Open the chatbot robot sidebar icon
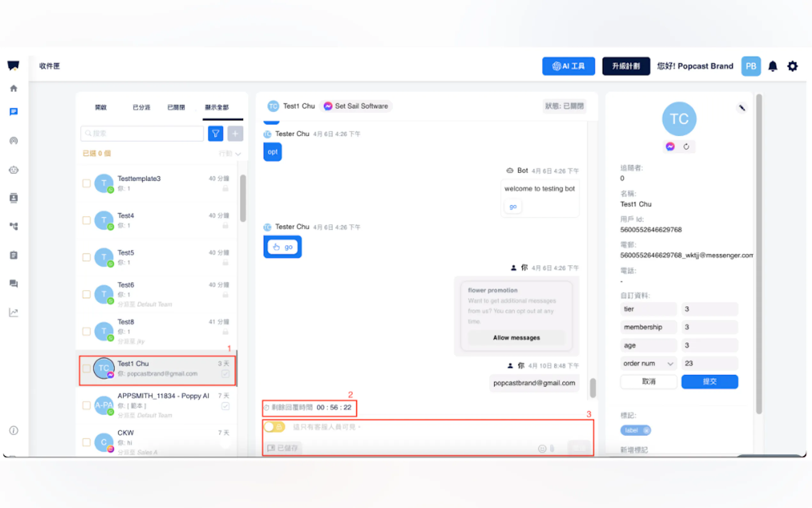 coord(13,170)
